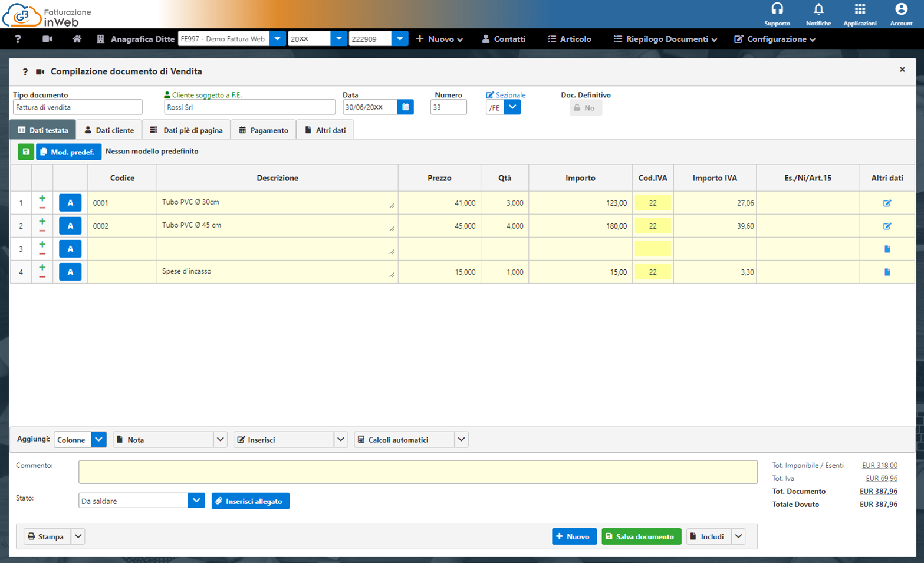This screenshot has width=924, height=563.
Task: Click the Salva documento button
Action: (x=641, y=536)
